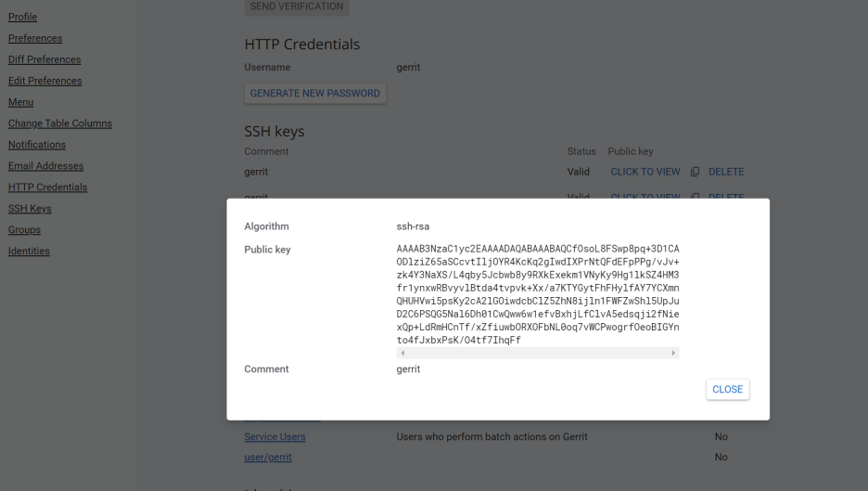Screen dimensions: 868x491
Task: Jump to SSH Keys section
Action: (30, 208)
